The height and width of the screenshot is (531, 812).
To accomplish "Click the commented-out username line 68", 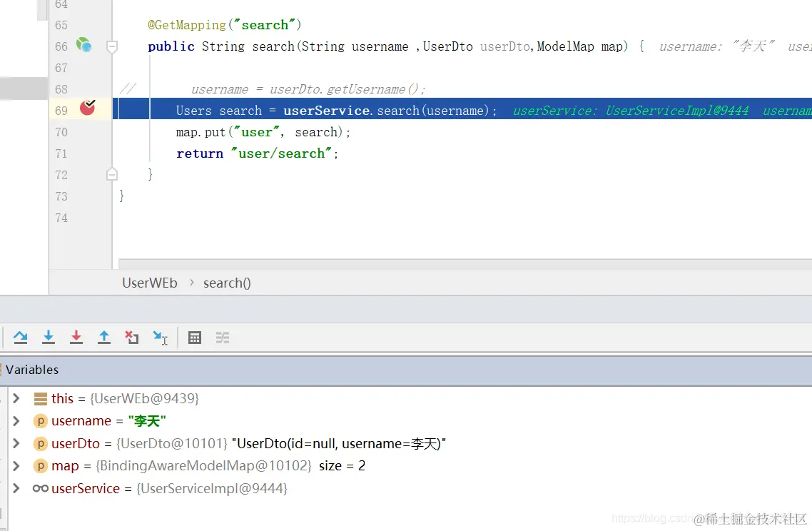I will click(308, 89).
